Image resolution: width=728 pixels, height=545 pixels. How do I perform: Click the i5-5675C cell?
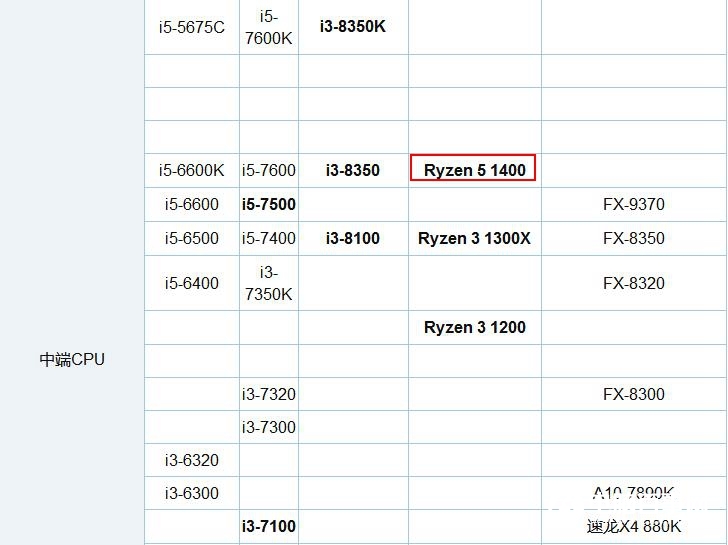(x=191, y=27)
